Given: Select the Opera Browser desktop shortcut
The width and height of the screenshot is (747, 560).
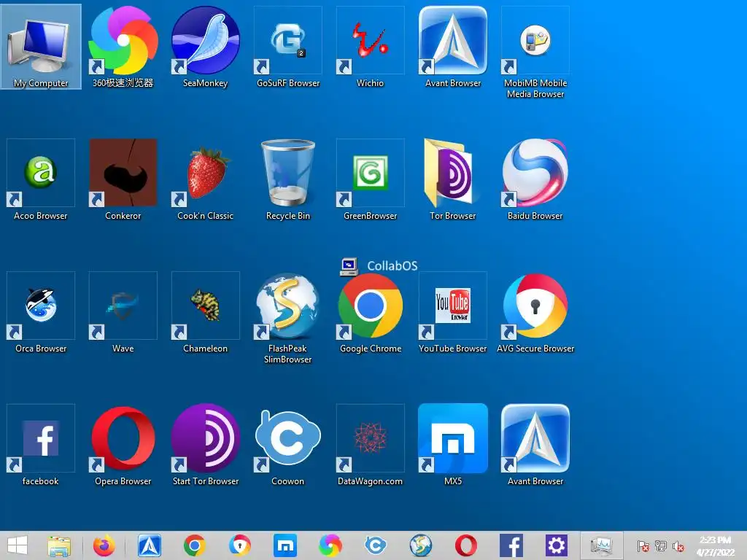Looking at the screenshot, I should point(123,445).
